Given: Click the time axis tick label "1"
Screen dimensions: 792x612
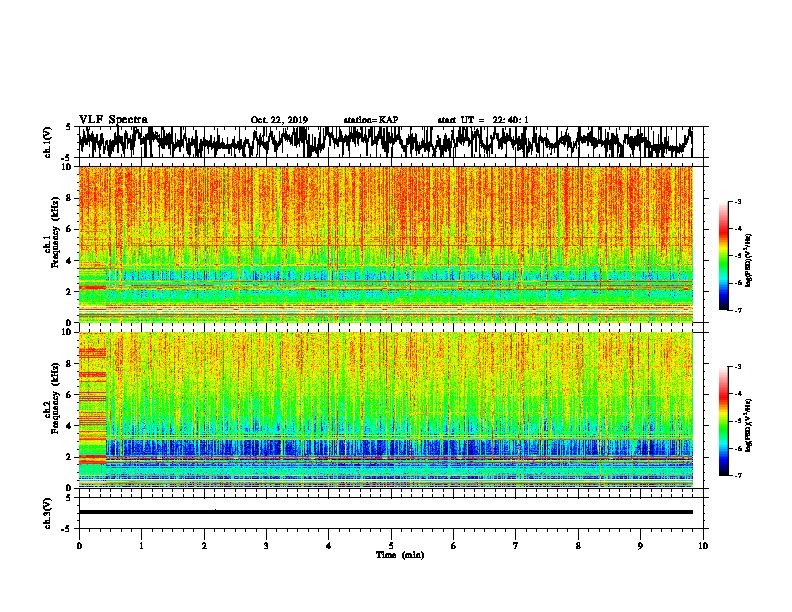Looking at the screenshot, I should 141,546.
